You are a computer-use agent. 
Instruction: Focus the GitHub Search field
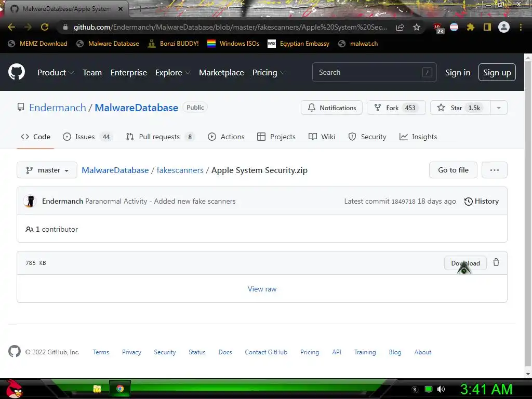pos(374,72)
